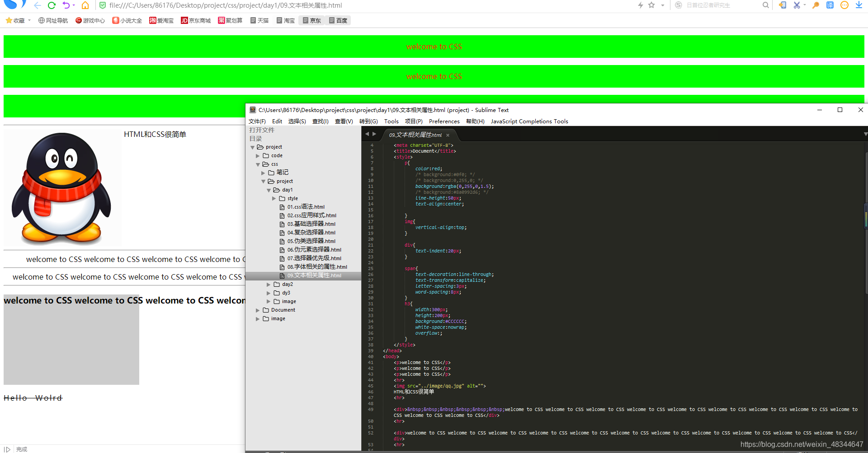Open the 天猫 bookmark
The height and width of the screenshot is (453, 868).
point(259,20)
